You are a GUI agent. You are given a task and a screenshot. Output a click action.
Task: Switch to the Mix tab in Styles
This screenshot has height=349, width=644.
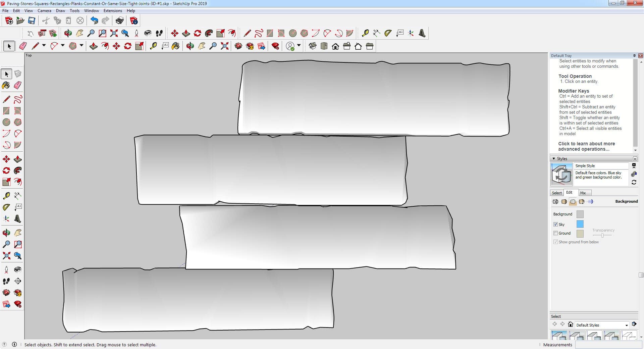pyautogui.click(x=583, y=193)
